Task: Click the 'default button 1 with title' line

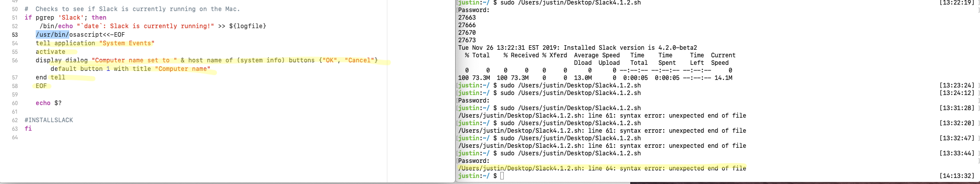Action: tap(130, 69)
